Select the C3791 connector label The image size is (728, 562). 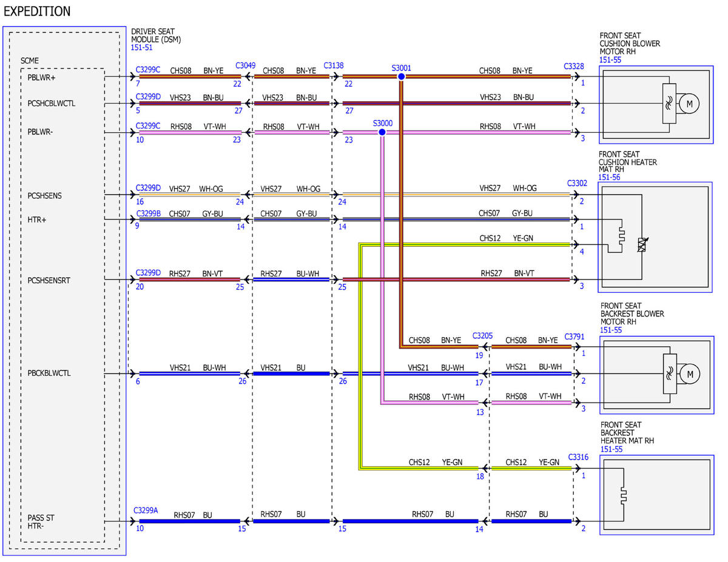[574, 336]
